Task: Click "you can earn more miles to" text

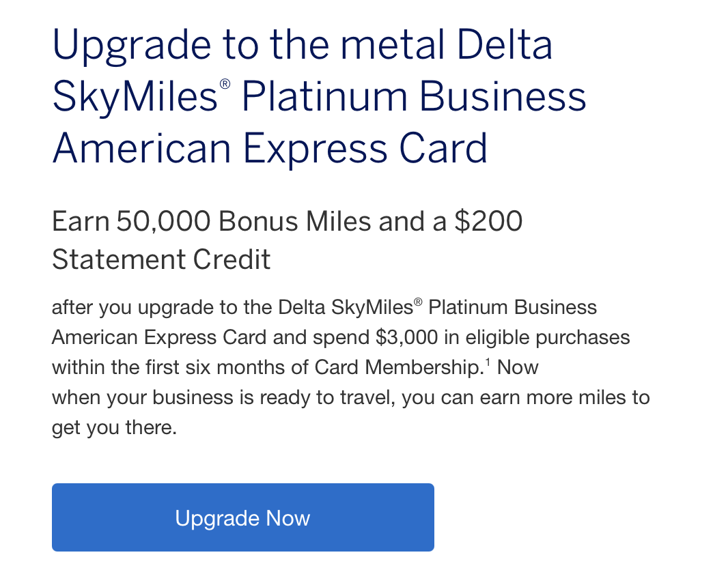Action: [525, 397]
